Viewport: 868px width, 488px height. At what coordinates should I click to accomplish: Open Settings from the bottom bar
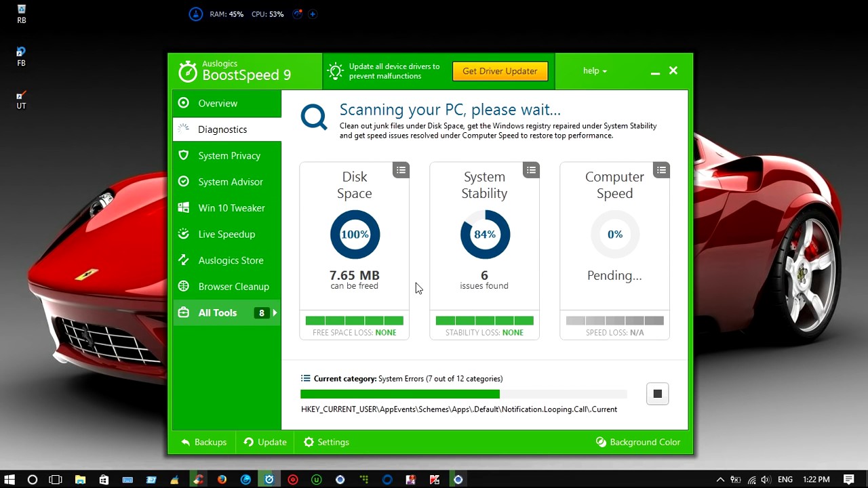tap(326, 442)
